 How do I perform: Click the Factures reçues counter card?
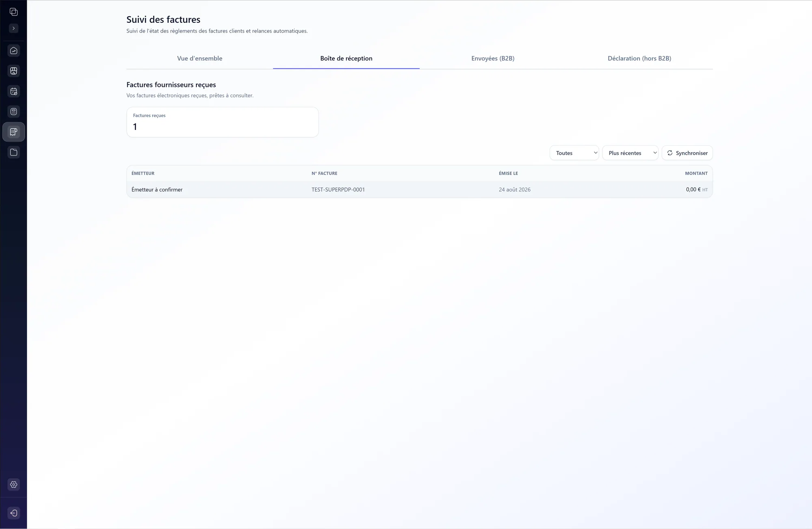coord(222,122)
